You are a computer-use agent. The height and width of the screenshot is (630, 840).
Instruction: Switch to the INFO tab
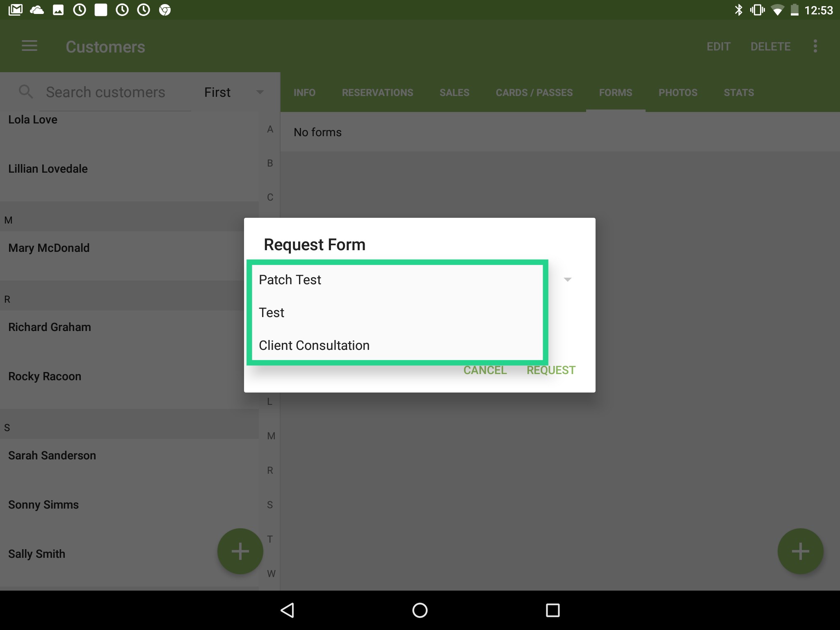pyautogui.click(x=304, y=92)
